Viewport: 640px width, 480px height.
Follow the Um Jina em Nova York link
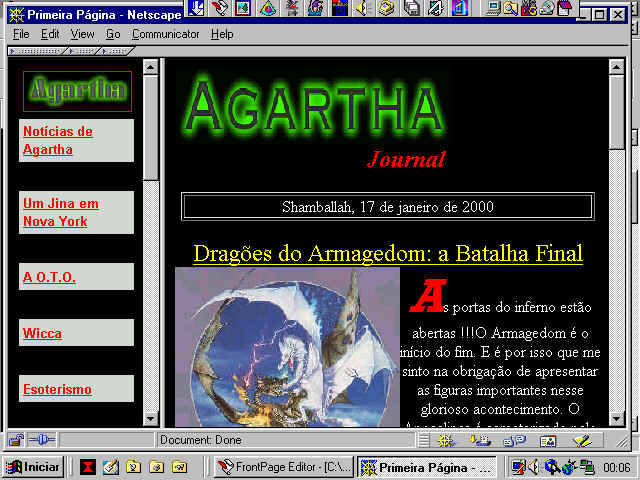coord(61,212)
